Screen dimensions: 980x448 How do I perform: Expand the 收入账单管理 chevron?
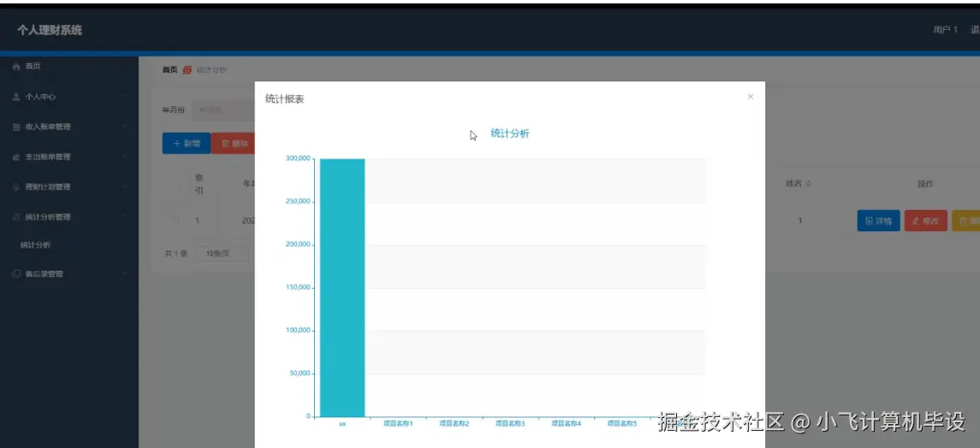click(x=125, y=127)
